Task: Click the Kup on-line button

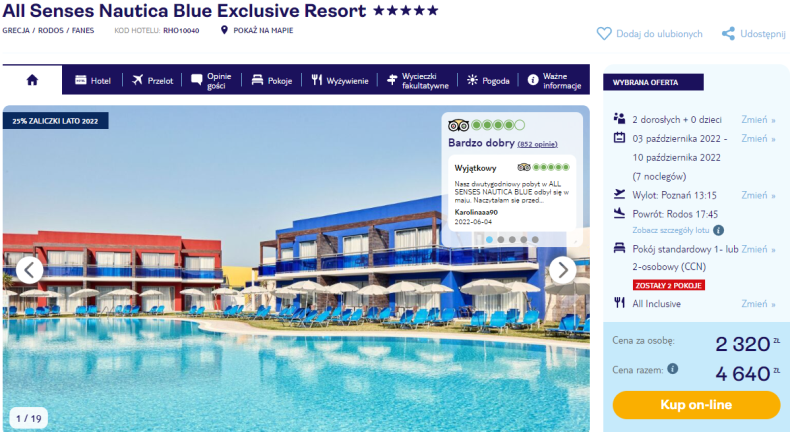Action: pyautogui.click(x=696, y=405)
